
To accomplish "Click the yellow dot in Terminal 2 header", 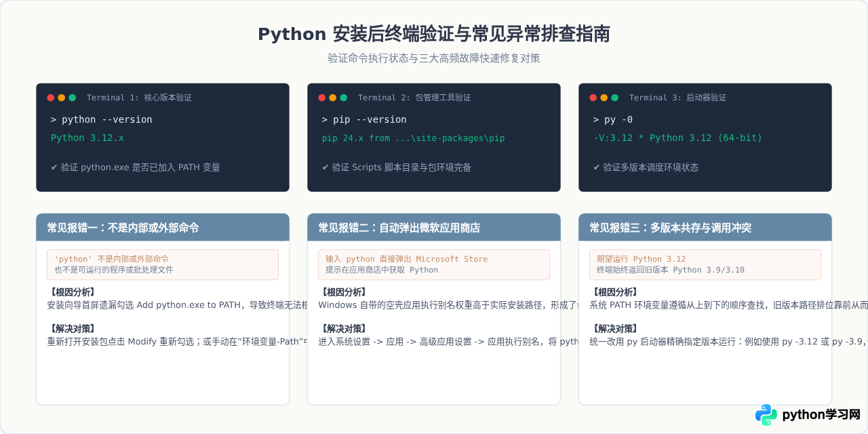I will coord(333,98).
